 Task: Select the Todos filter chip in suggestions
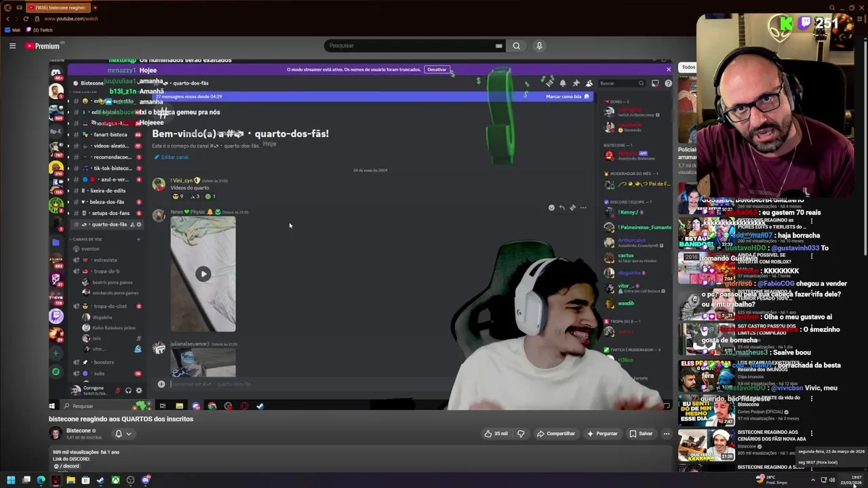(x=688, y=67)
